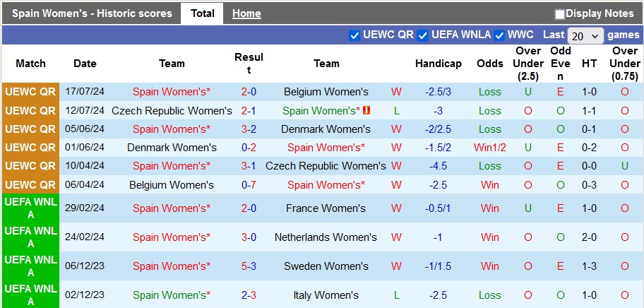The width and height of the screenshot is (644, 308).
Task: Click the red card icon beside Spain Women's
Action: pos(366,110)
